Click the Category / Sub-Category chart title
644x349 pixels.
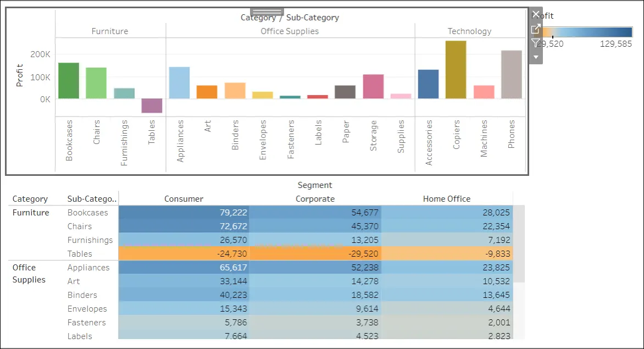(x=290, y=18)
